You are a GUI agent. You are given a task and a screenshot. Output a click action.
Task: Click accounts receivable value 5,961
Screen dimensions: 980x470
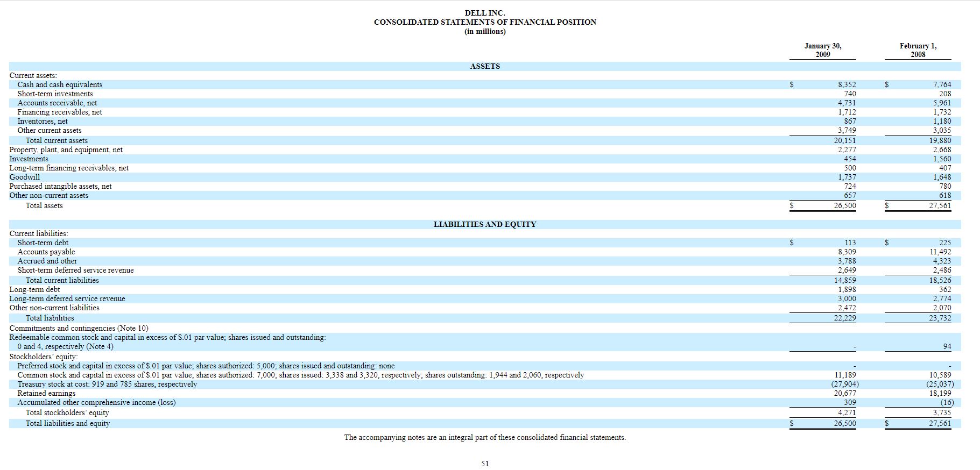point(942,103)
